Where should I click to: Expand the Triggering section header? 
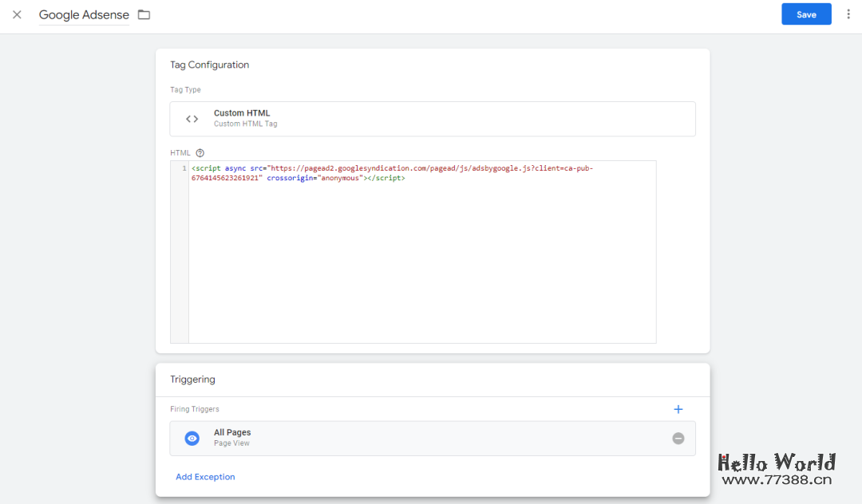click(192, 379)
